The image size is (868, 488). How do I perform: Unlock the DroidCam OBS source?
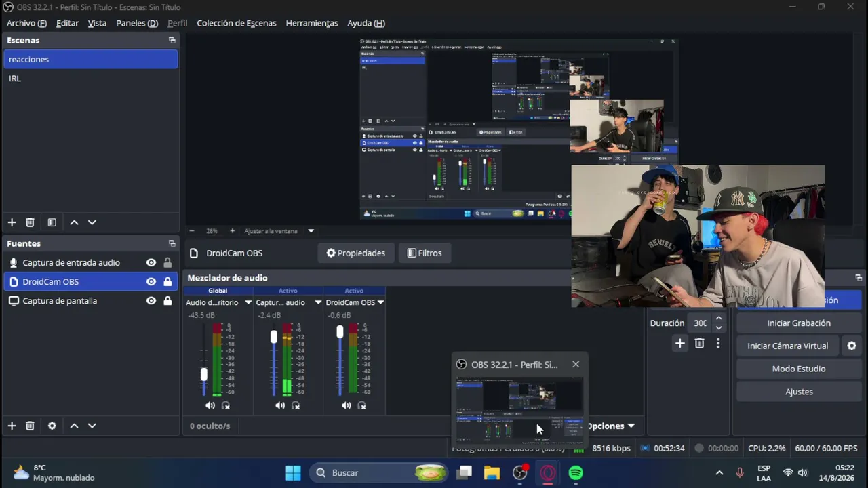pyautogui.click(x=167, y=282)
